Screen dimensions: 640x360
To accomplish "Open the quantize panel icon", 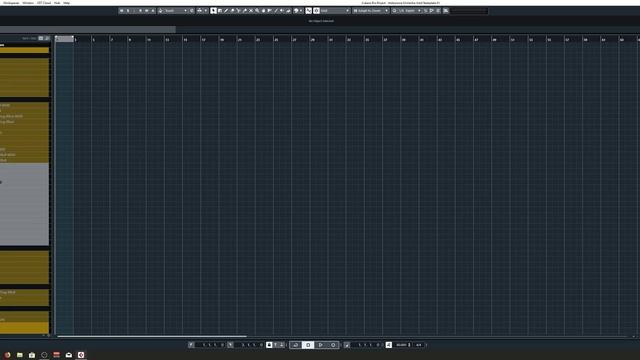I will 438,11.
